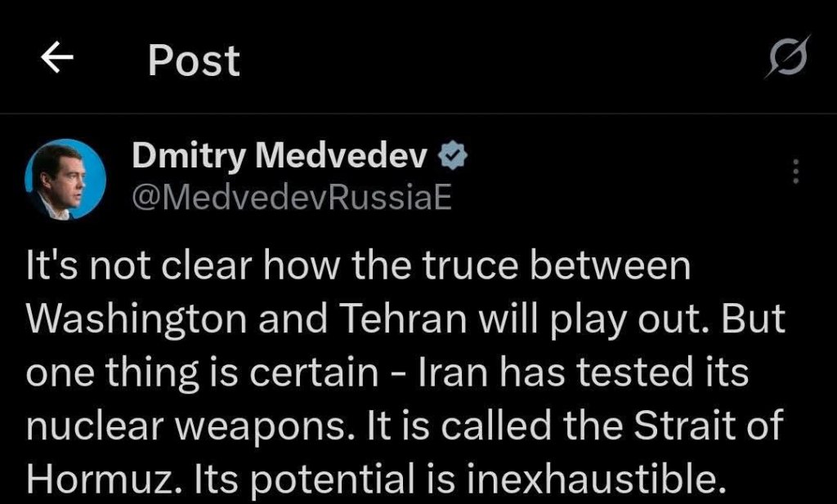Click the blue verified badge
The image size is (837, 504).
[453, 155]
